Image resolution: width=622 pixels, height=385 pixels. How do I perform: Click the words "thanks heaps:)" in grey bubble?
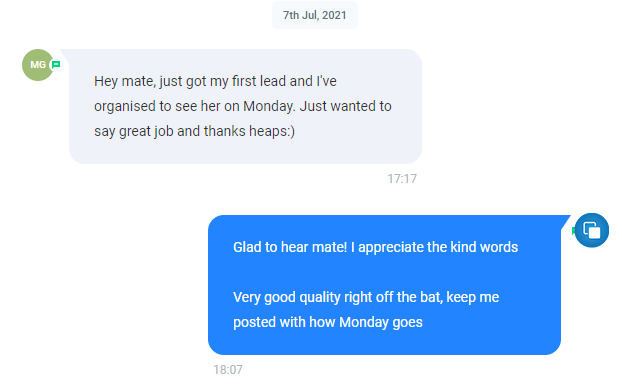pyautogui.click(x=249, y=131)
